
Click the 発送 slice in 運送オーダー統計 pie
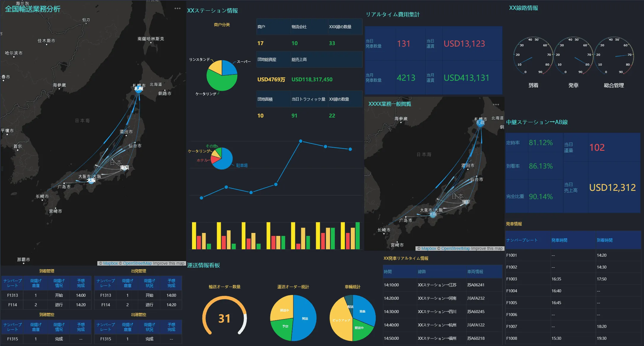(305, 318)
